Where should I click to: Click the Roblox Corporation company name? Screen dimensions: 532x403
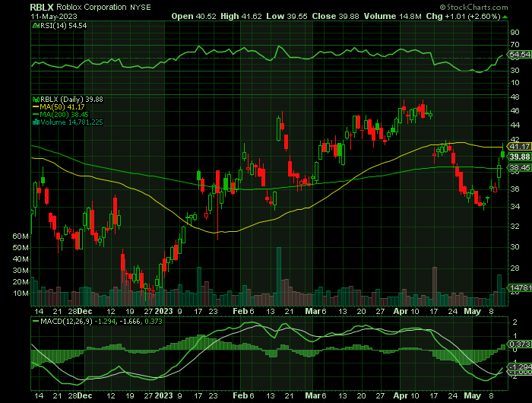click(91, 7)
